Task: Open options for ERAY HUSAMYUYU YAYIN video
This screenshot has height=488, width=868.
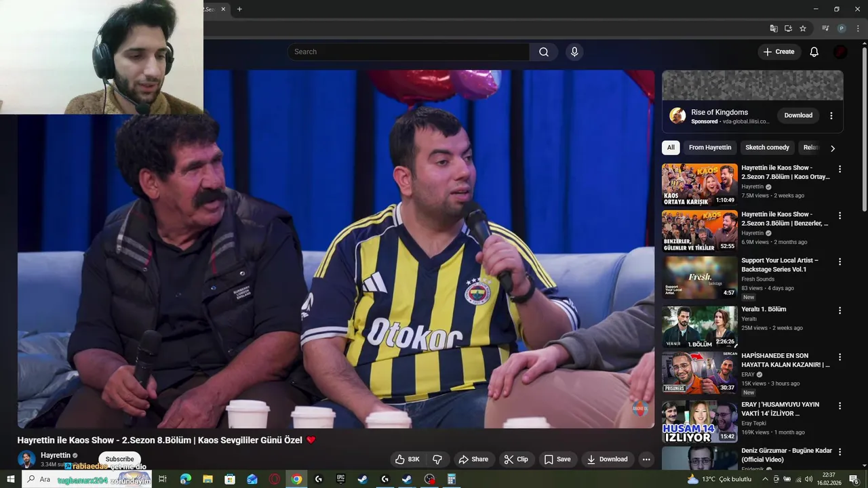Action: coord(840,406)
